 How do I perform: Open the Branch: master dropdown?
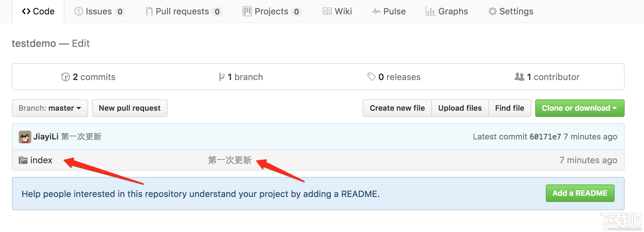(50, 108)
